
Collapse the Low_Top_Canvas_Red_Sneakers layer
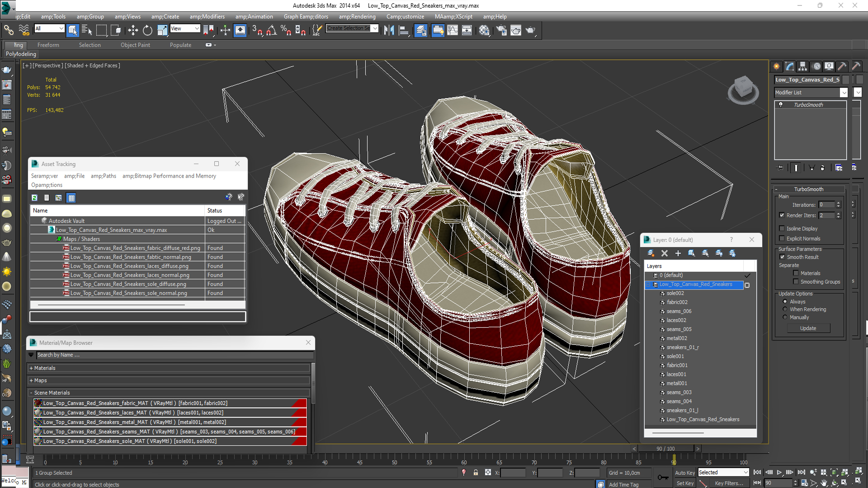(x=649, y=284)
